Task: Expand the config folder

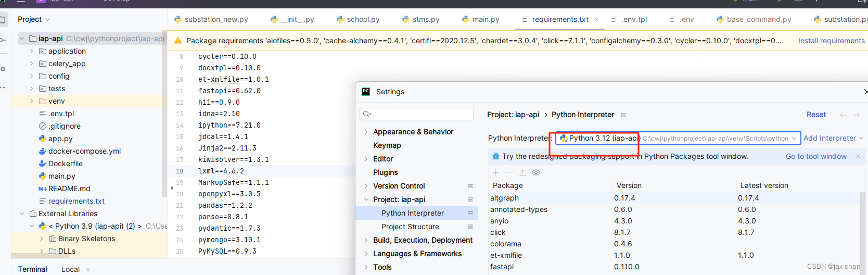Action: [x=32, y=76]
